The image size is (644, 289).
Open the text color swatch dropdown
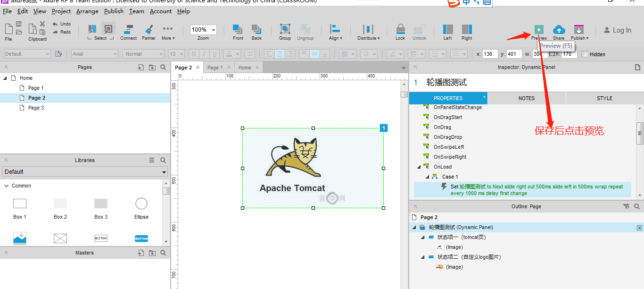click(x=232, y=54)
